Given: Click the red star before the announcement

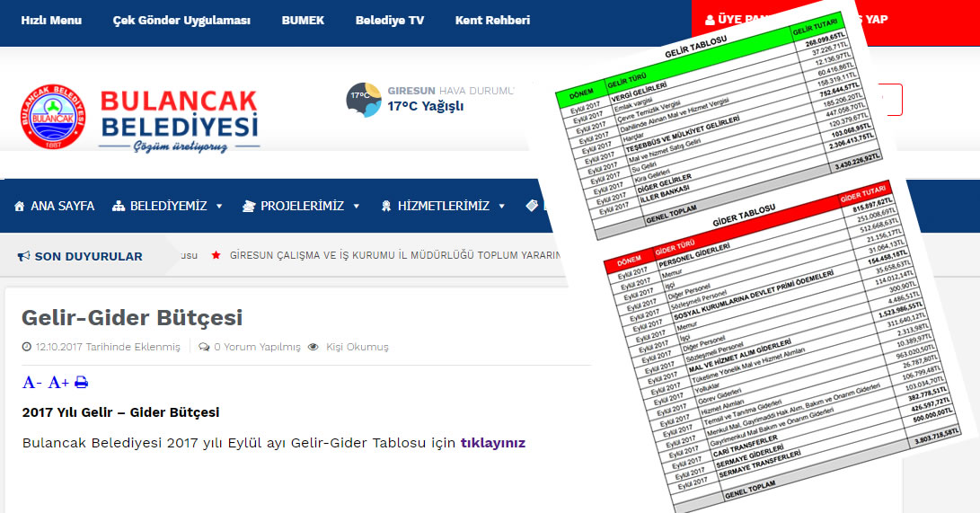Looking at the screenshot, I should click(216, 255).
